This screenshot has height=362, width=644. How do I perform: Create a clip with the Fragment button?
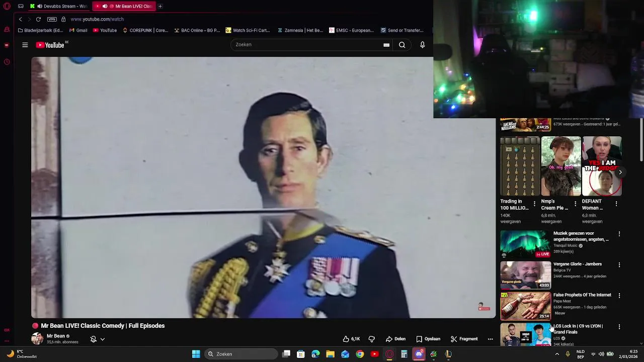(x=464, y=339)
